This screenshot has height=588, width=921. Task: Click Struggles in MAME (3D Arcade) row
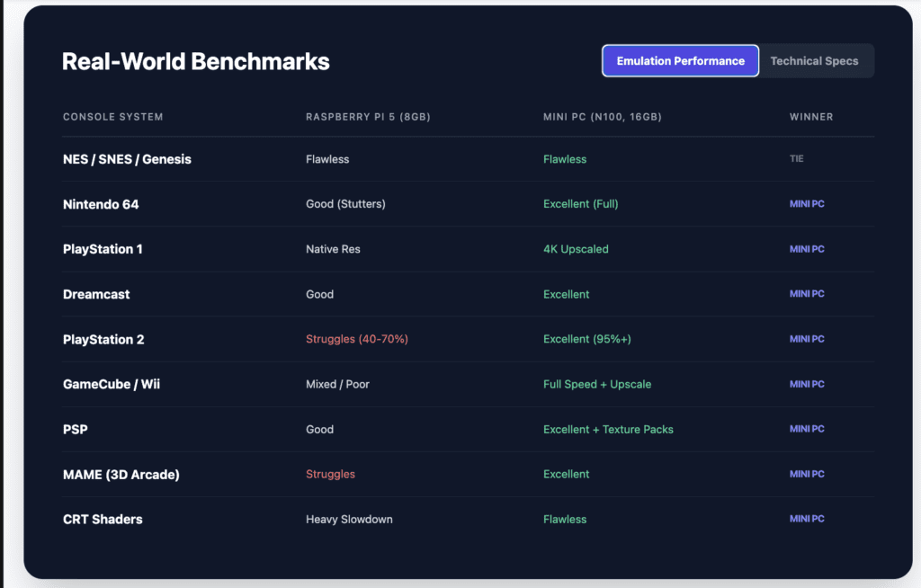(x=330, y=474)
